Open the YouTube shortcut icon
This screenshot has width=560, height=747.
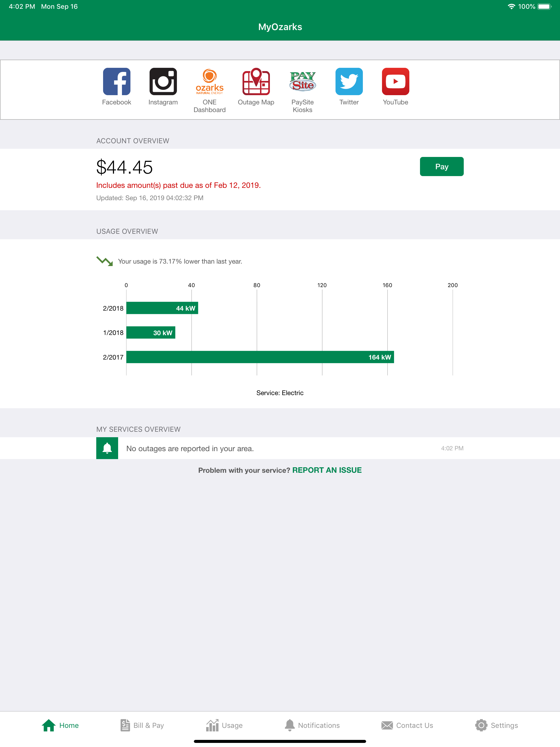pyautogui.click(x=395, y=81)
